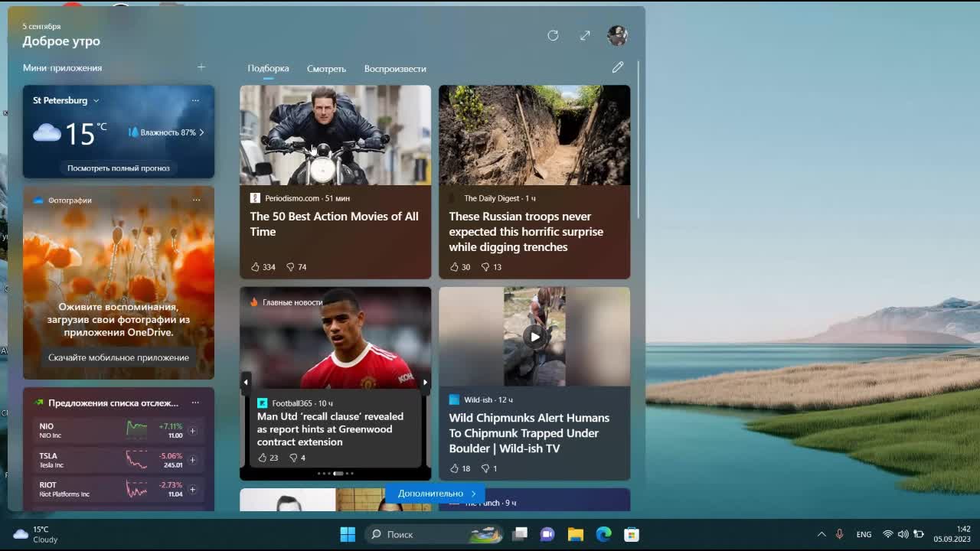
Task: Click the microphone icon in system tray
Action: tap(839, 534)
